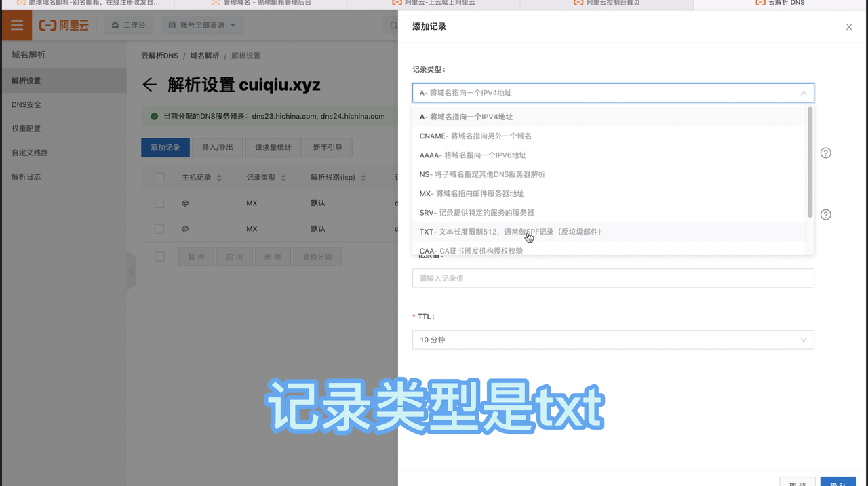This screenshot has height=486, width=868.
Task: Select the CNAME record type option
Action: (x=608, y=136)
